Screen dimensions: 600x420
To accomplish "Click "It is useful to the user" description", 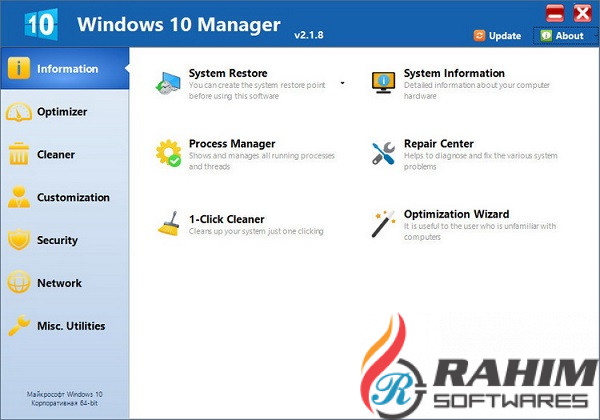I will click(x=480, y=231).
